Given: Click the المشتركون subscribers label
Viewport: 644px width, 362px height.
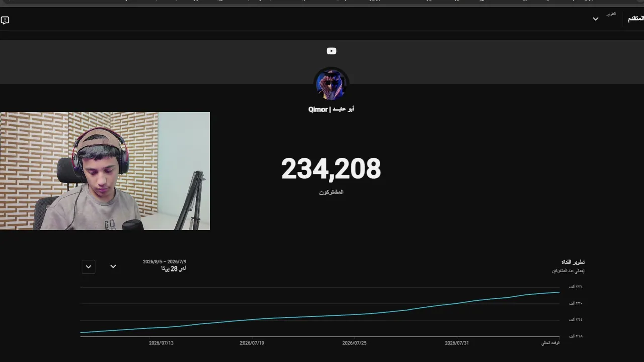Looking at the screenshot, I should coord(331,192).
